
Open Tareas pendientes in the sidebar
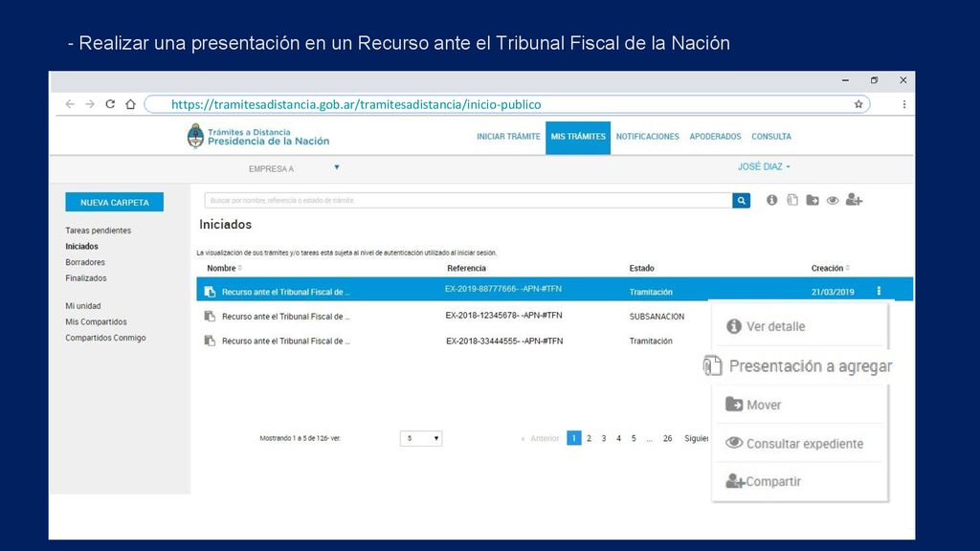point(99,231)
